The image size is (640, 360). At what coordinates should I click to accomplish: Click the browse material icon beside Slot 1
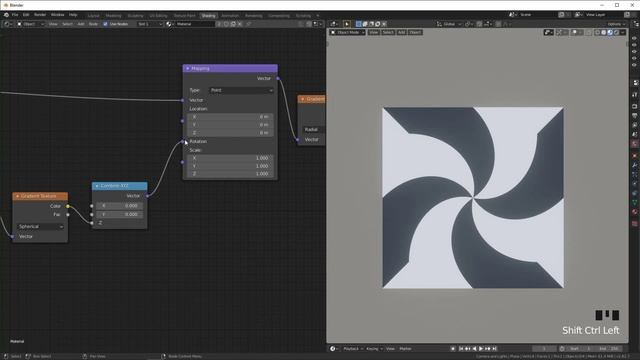169,24
